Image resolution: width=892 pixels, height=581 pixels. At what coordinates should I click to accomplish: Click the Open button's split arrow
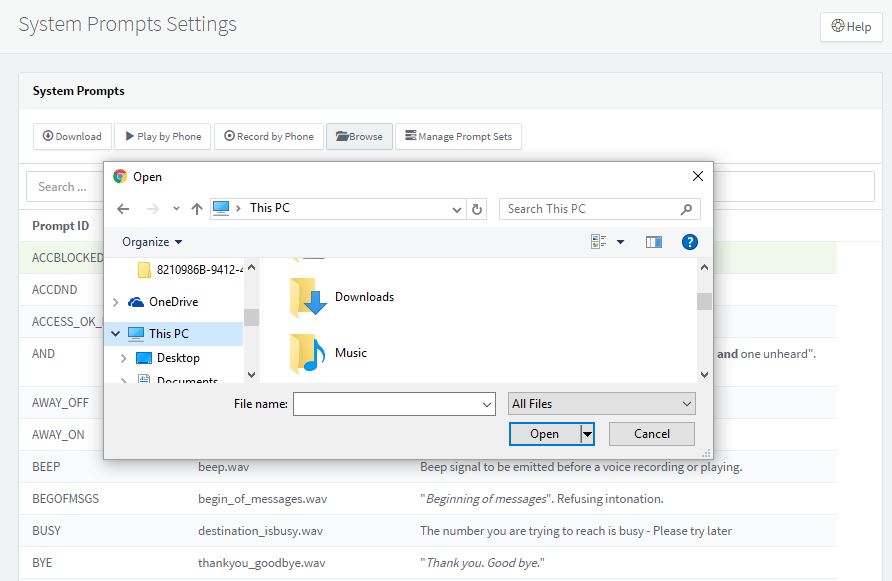pyautogui.click(x=588, y=435)
